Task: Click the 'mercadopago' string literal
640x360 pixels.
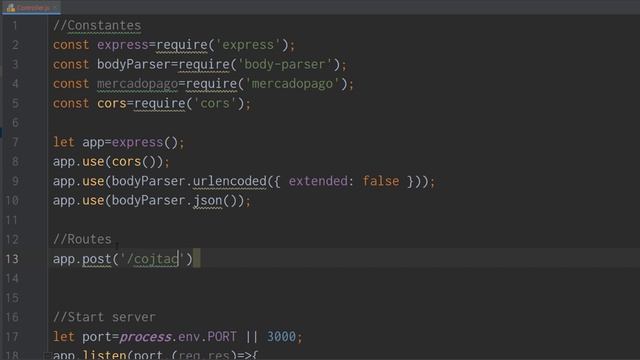Action: (x=293, y=84)
